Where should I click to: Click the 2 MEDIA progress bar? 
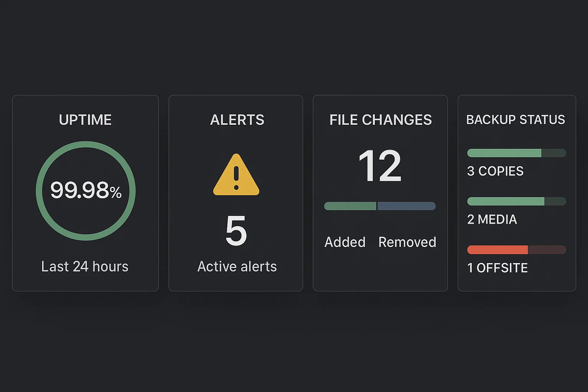tap(516, 201)
